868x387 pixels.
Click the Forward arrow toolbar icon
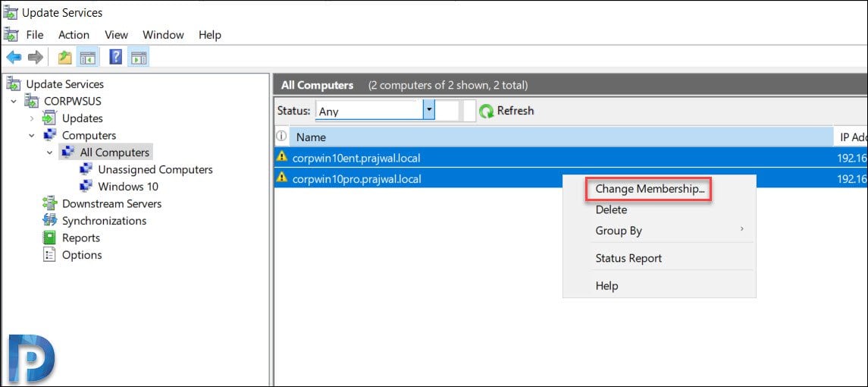(35, 57)
